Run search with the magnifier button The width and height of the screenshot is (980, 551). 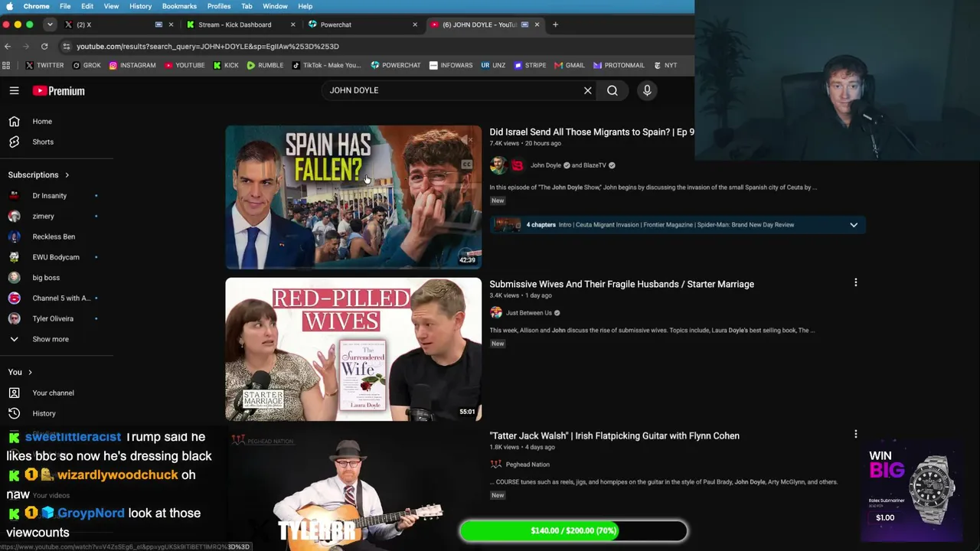click(612, 90)
